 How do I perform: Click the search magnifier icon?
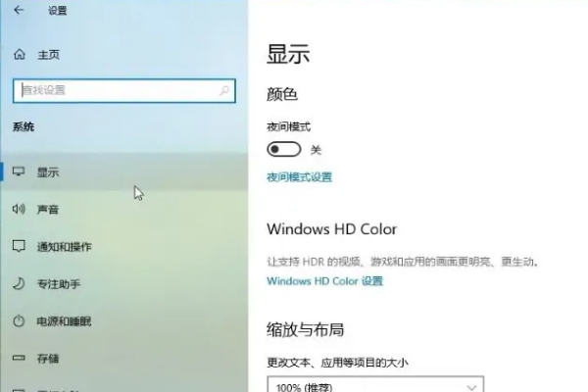click(224, 90)
